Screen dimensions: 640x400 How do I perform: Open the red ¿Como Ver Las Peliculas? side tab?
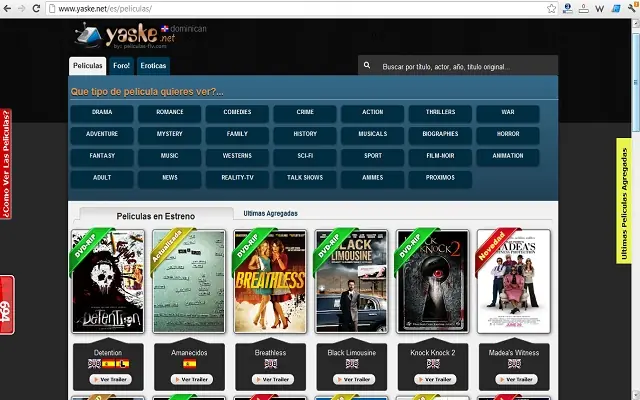click(6, 164)
